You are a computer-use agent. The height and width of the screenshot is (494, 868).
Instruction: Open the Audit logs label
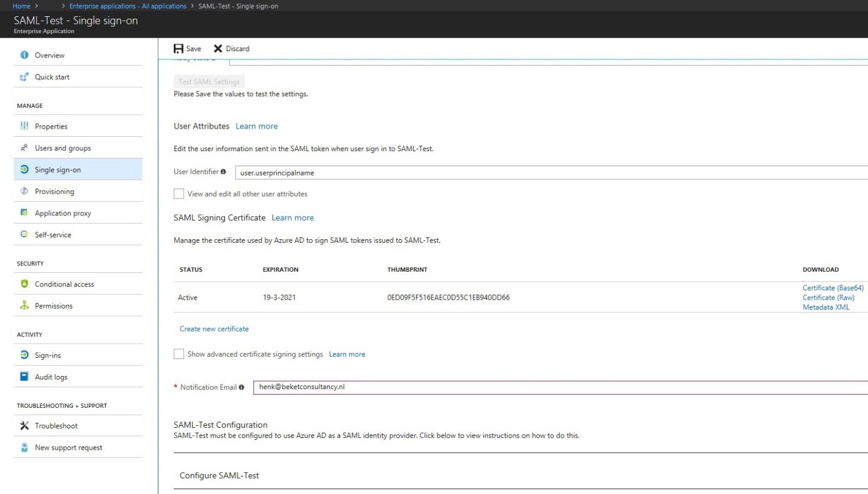click(51, 377)
